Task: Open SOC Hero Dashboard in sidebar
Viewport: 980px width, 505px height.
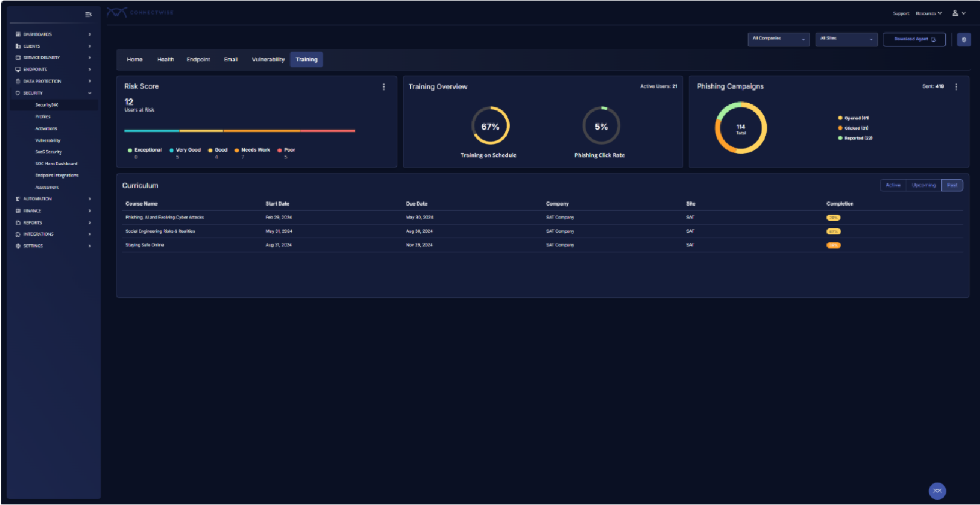Action: (56, 164)
